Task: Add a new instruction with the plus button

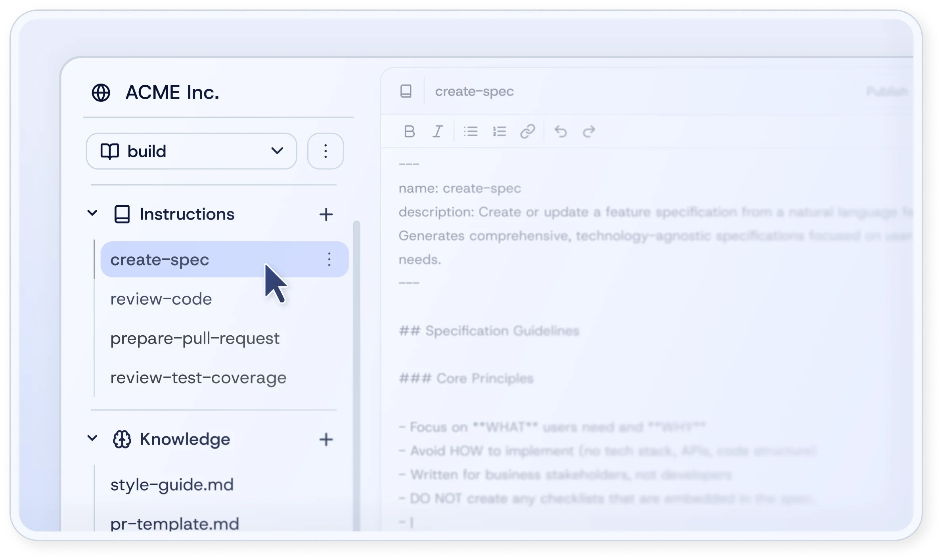Action: point(326,214)
